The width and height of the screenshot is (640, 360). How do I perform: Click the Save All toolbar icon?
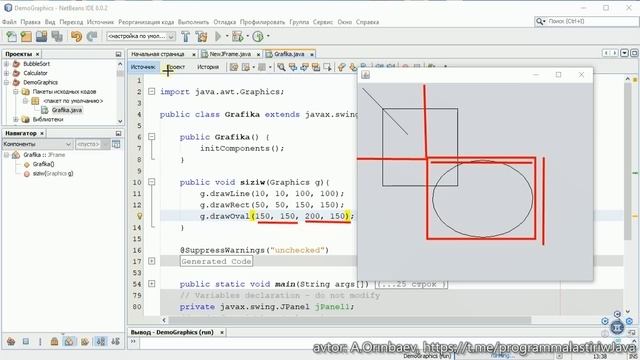[57, 37]
